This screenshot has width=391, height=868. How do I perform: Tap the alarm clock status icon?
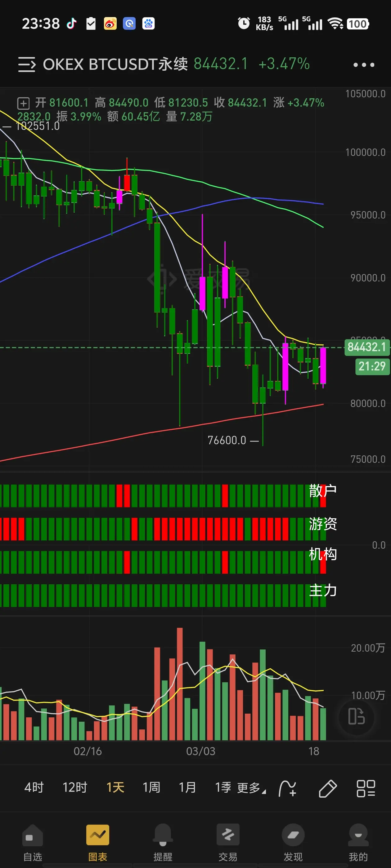pos(244,23)
